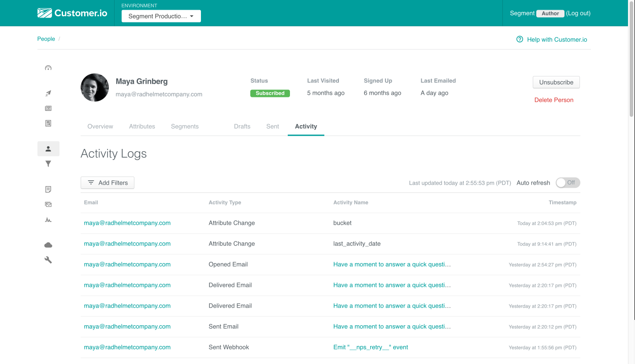The height and width of the screenshot is (364, 635).
Task: Open the layouts page icon in sidebar
Action: tap(48, 123)
